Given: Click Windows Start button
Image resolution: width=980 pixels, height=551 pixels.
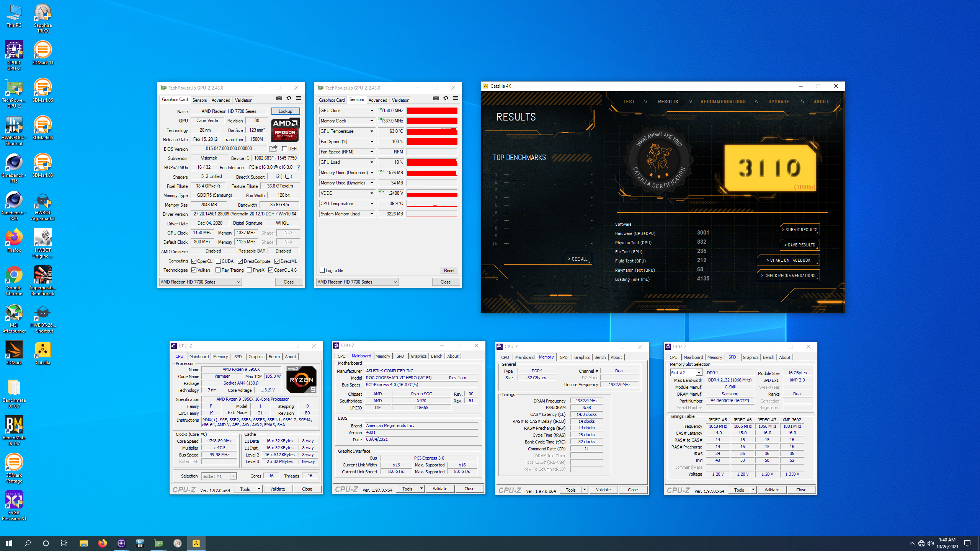Looking at the screenshot, I should coord(9,543).
